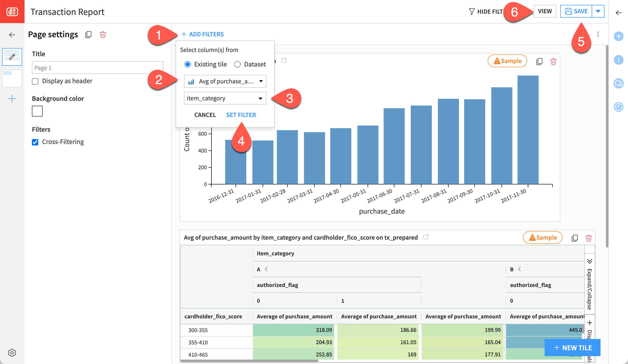Screen dimensions: 628x364
Task: Collapse item_category B column group
Action: (x=519, y=269)
